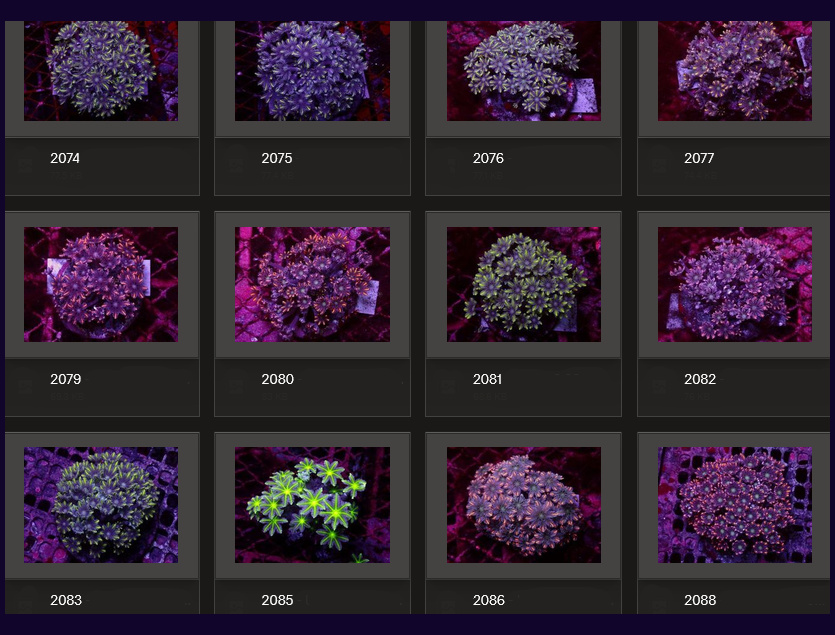Click the file name "2083"
Image resolution: width=835 pixels, height=635 pixels.
click(66, 600)
